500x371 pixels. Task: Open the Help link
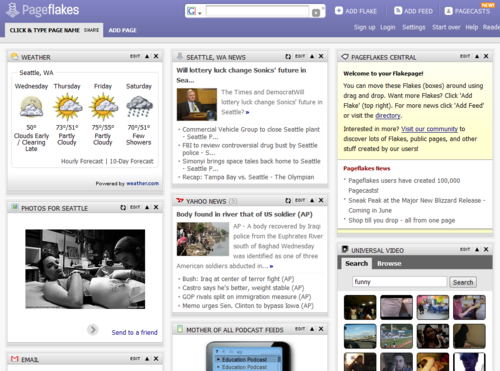[472, 27]
